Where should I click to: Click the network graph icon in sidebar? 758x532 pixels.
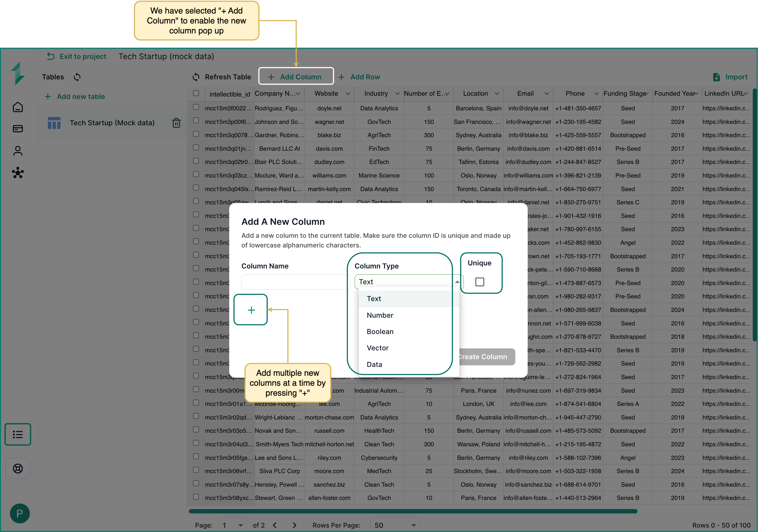[x=18, y=172]
